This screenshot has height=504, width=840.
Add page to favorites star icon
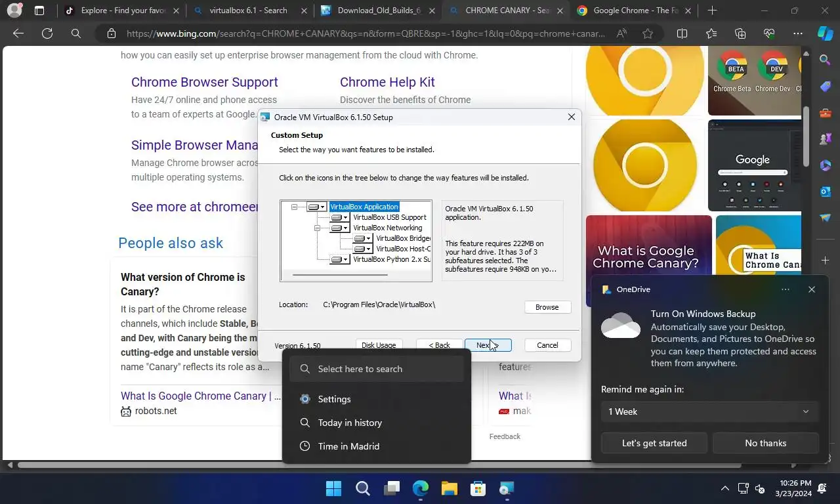[x=648, y=33]
